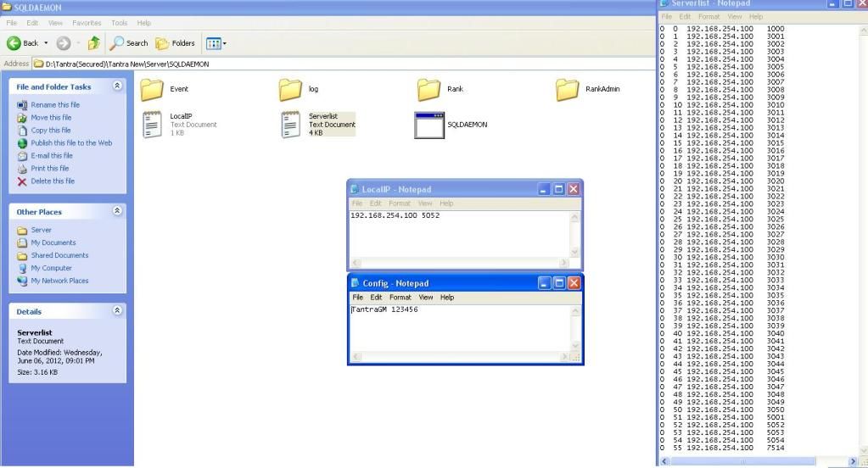Collapse the File and Folder Tasks panel
This screenshot has width=868, height=468.
[x=117, y=86]
